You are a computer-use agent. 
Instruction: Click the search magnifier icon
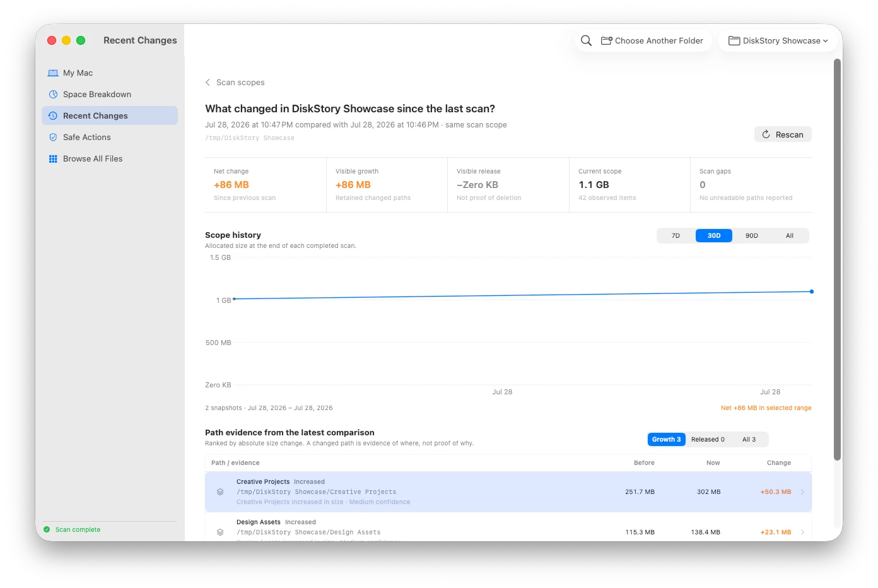tap(586, 40)
